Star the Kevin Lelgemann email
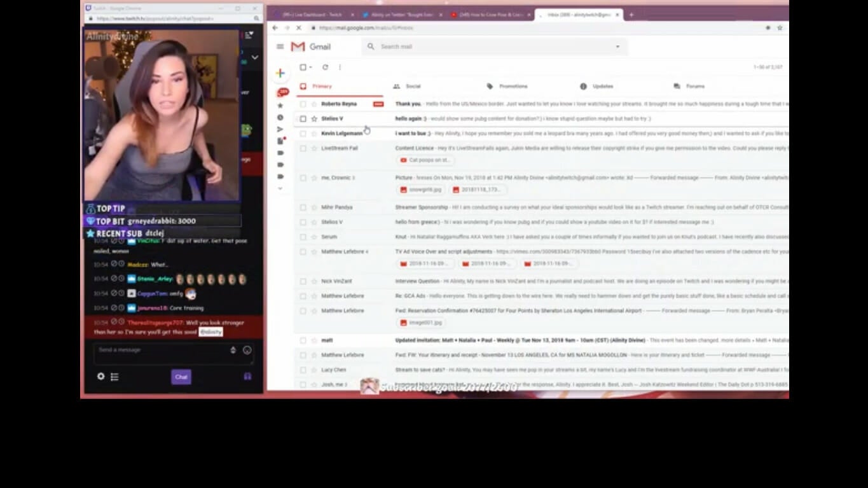868x488 pixels. pos(314,134)
